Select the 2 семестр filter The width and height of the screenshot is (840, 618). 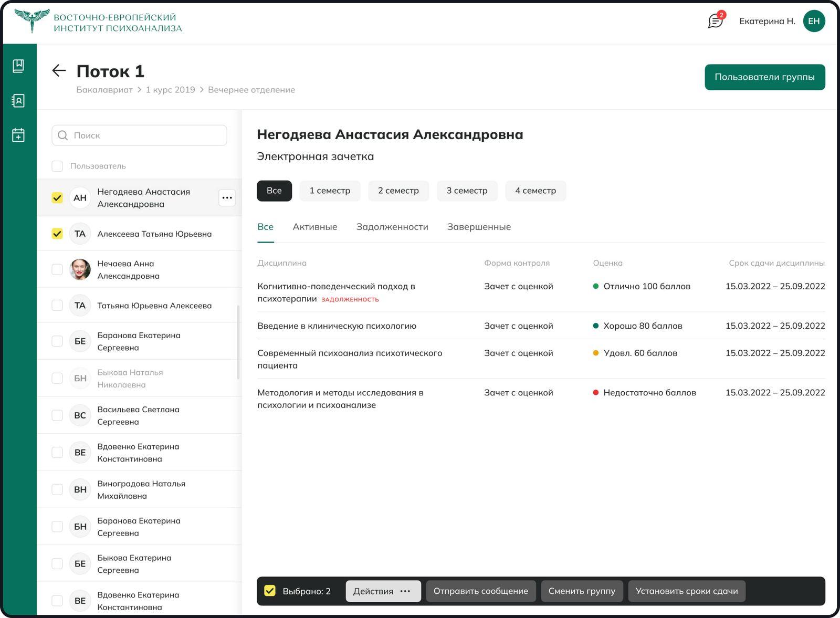click(398, 191)
